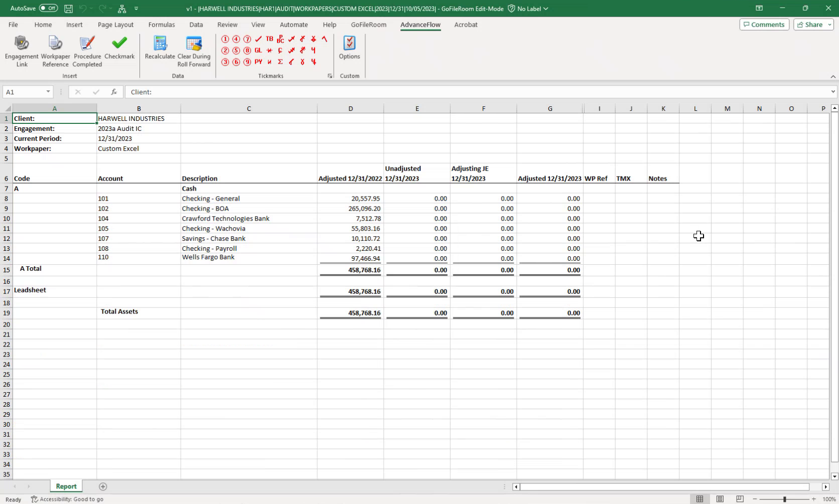Switch to the Formulas tab
The image size is (839, 504).
[162, 25]
